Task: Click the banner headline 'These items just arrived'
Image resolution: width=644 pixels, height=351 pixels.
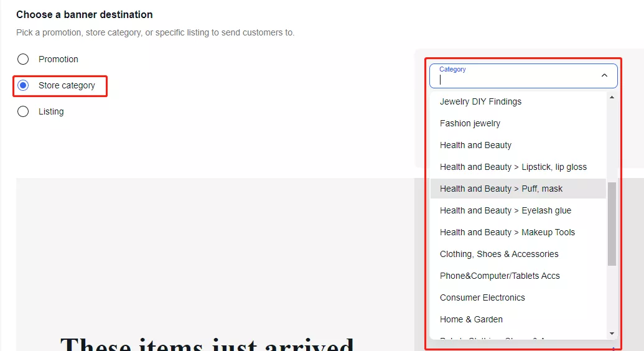Action: [207, 344]
